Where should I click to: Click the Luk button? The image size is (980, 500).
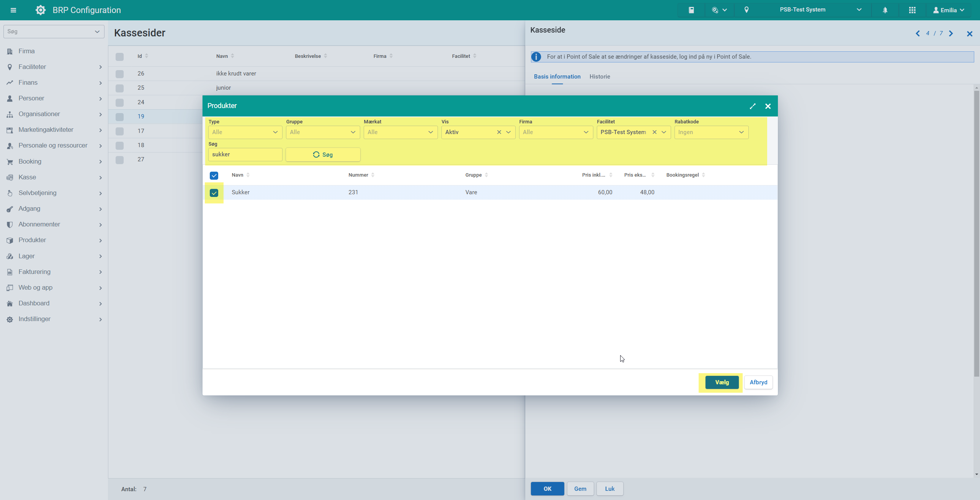coord(610,489)
